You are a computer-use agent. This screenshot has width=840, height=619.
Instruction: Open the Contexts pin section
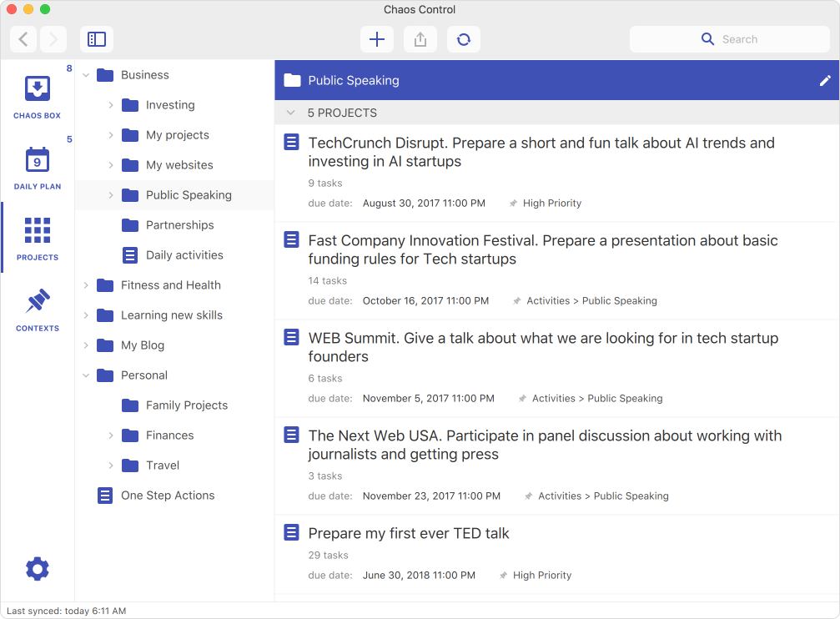pos(37,309)
